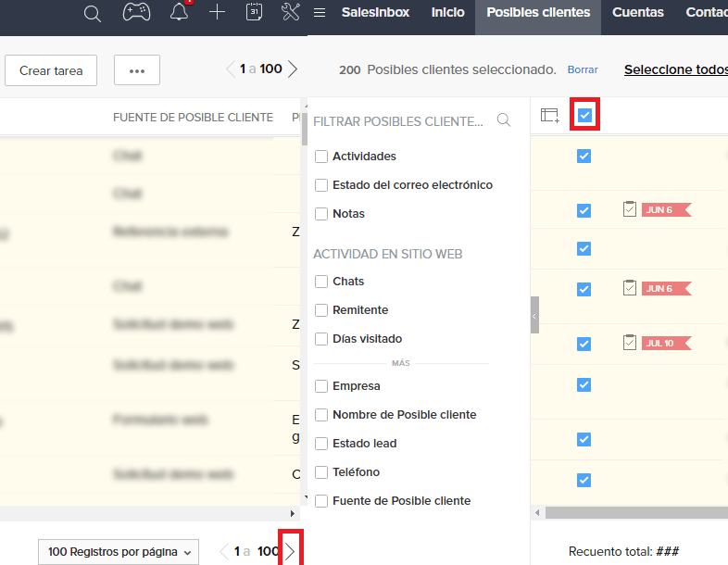
Task: Tick the Teléfono filter checkbox
Action: [321, 472]
